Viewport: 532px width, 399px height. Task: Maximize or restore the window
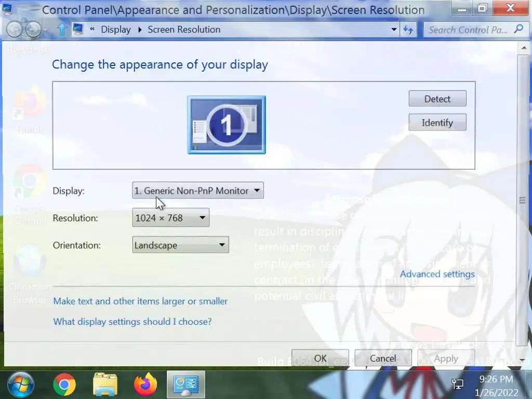click(482, 8)
